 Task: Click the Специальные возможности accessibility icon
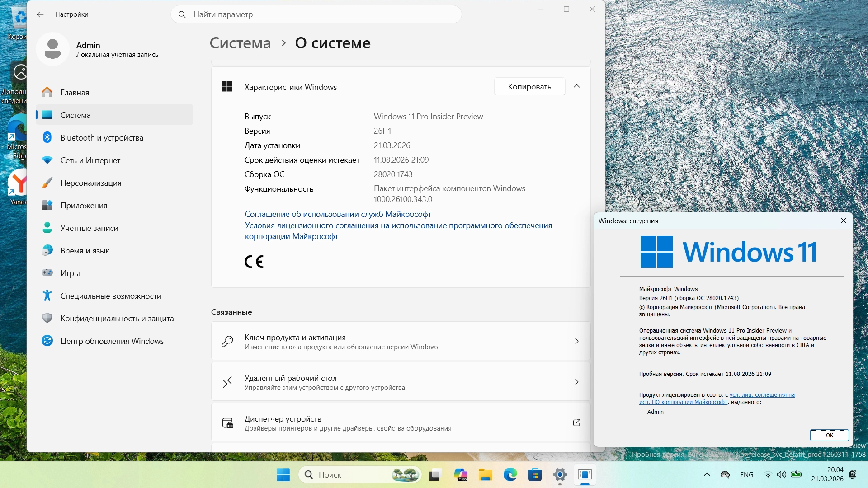(47, 296)
